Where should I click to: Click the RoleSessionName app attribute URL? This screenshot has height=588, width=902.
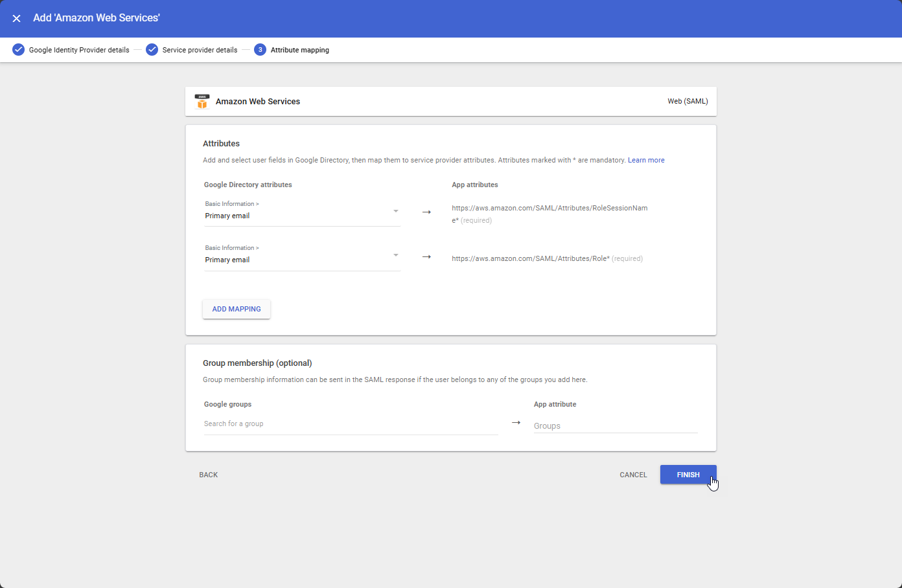tap(549, 214)
